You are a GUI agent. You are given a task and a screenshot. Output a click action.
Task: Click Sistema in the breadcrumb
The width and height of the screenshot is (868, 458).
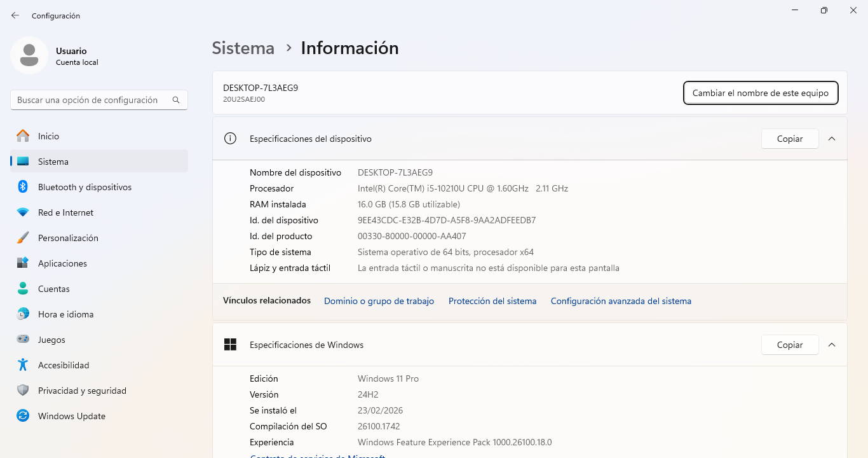tap(243, 48)
